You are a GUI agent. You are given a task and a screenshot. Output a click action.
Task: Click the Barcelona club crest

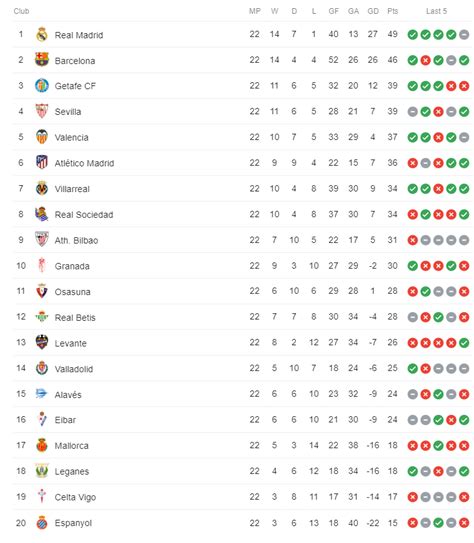(42, 60)
